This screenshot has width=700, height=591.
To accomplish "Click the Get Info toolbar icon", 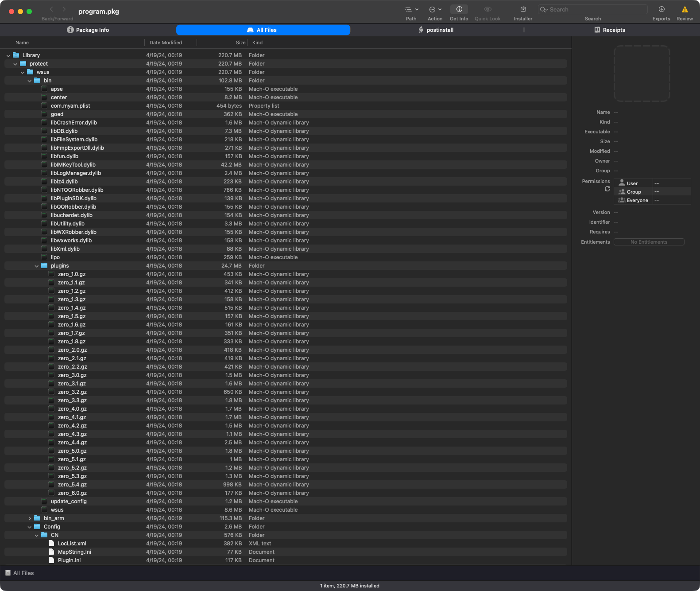I will pos(459,10).
